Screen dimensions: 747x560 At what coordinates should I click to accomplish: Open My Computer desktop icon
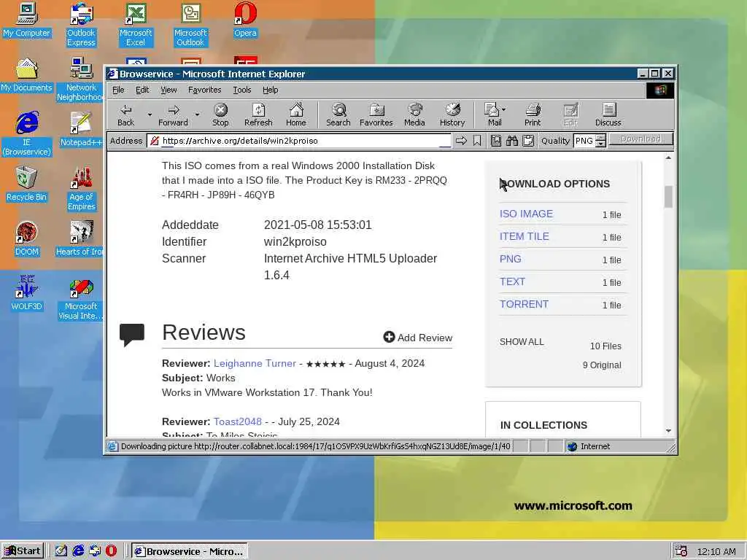click(x=27, y=20)
